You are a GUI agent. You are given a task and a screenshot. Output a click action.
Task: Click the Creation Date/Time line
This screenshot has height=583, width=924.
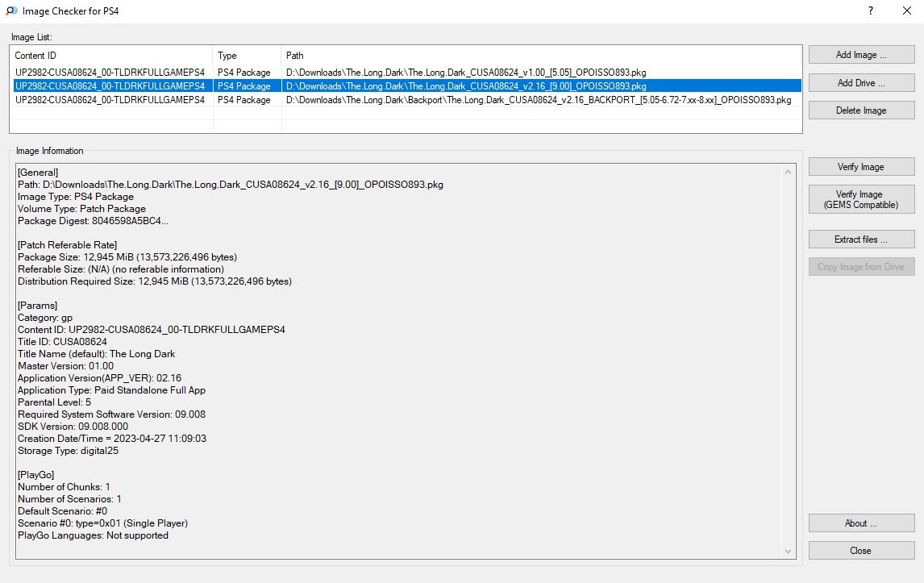112,439
